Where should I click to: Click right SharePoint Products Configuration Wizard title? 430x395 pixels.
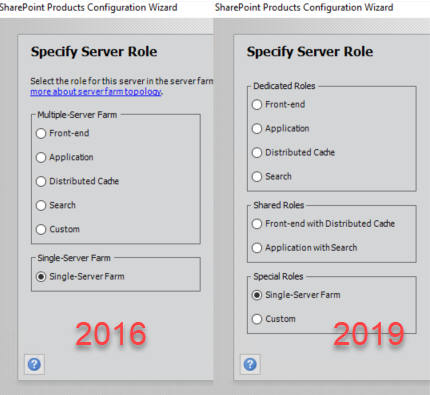pyautogui.click(x=304, y=7)
